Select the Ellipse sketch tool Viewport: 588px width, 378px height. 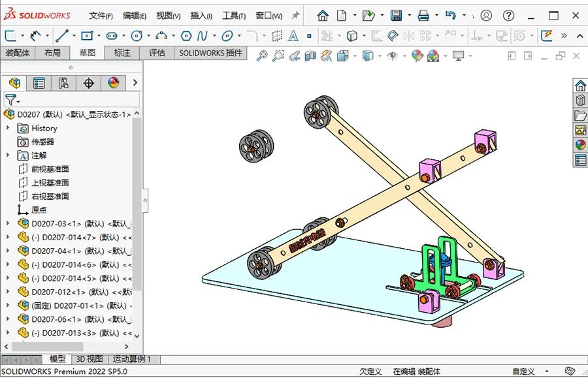227,36
